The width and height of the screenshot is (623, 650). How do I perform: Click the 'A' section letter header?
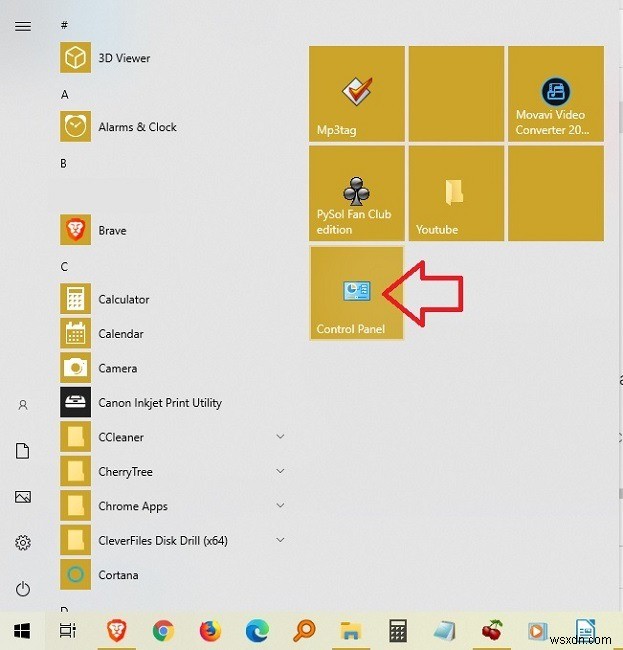(64, 95)
